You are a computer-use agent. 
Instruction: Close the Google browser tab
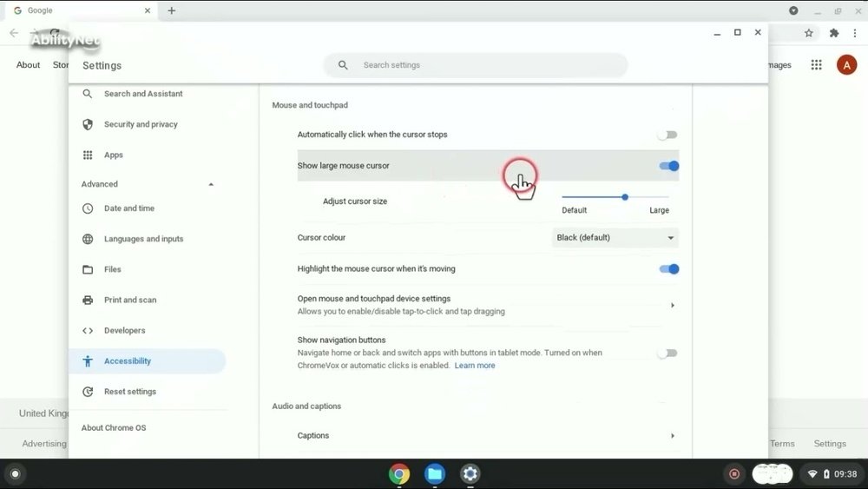(x=148, y=10)
